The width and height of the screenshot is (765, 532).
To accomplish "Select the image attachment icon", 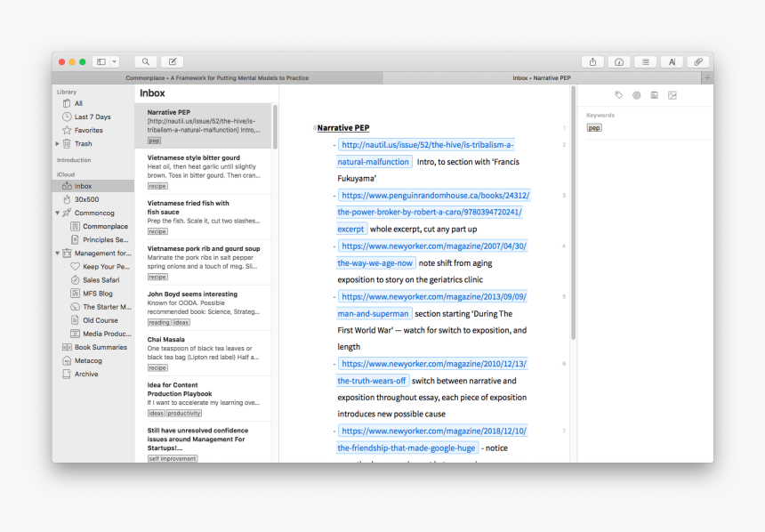I will pos(672,95).
